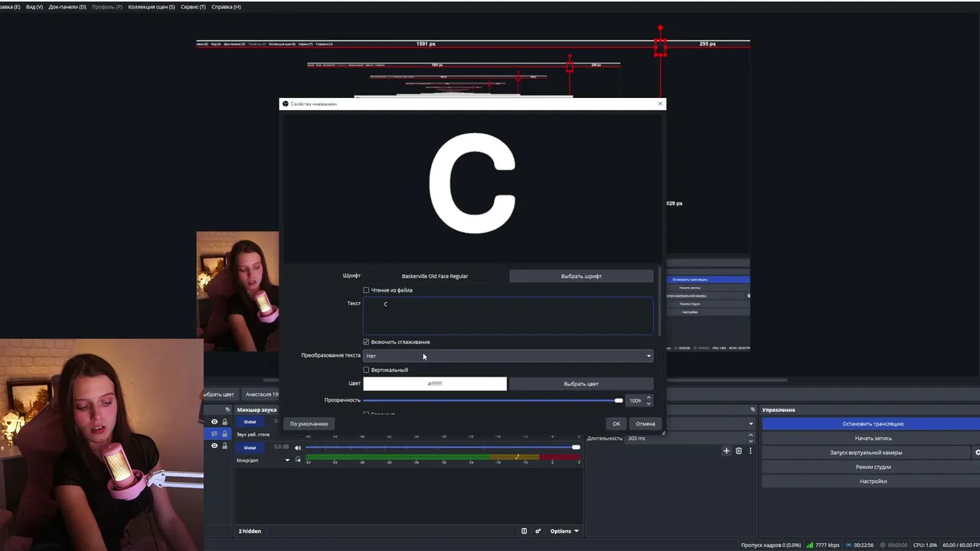Viewport: 980px width, 551px height.
Task: Toggle the mixer layout icon beside Options
Action: 524,531
